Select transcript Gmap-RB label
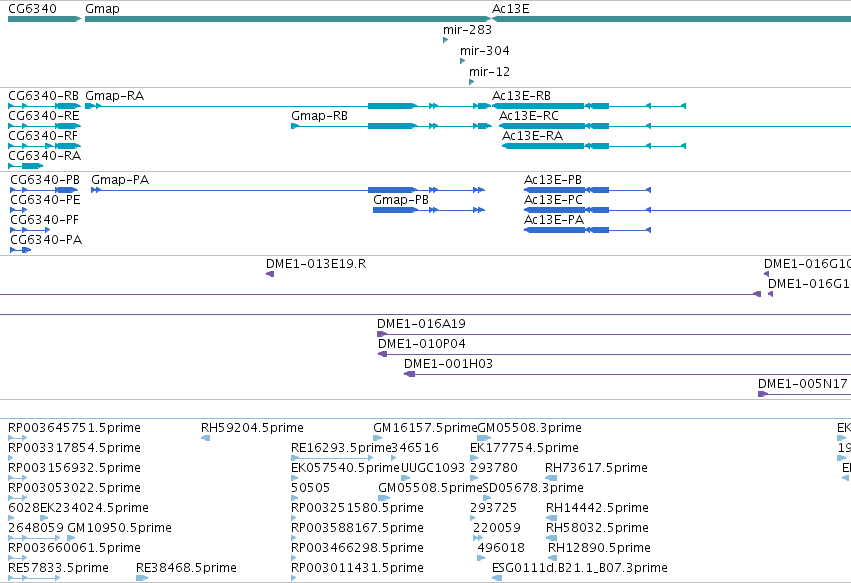851x583 pixels. coord(319,116)
